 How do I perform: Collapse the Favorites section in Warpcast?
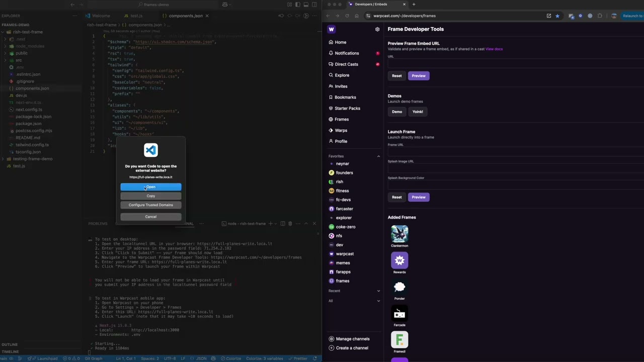pyautogui.click(x=378, y=156)
